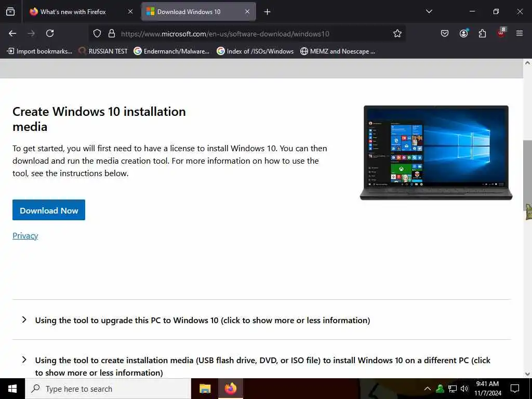Close the Download Windows 10 tab
This screenshot has height=399, width=532.
point(247,11)
